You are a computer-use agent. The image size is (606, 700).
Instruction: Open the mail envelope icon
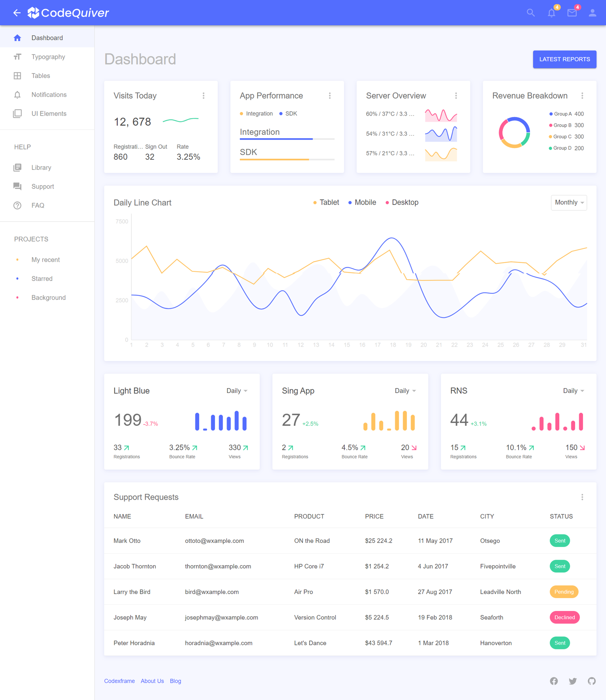[x=572, y=13]
